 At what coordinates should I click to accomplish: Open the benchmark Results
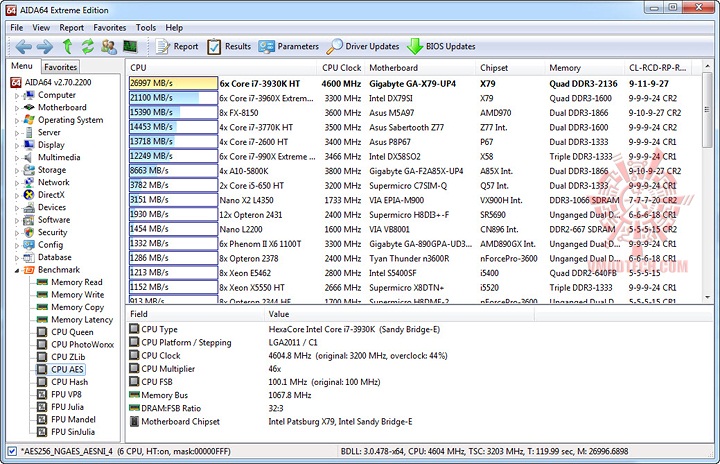coord(229,46)
